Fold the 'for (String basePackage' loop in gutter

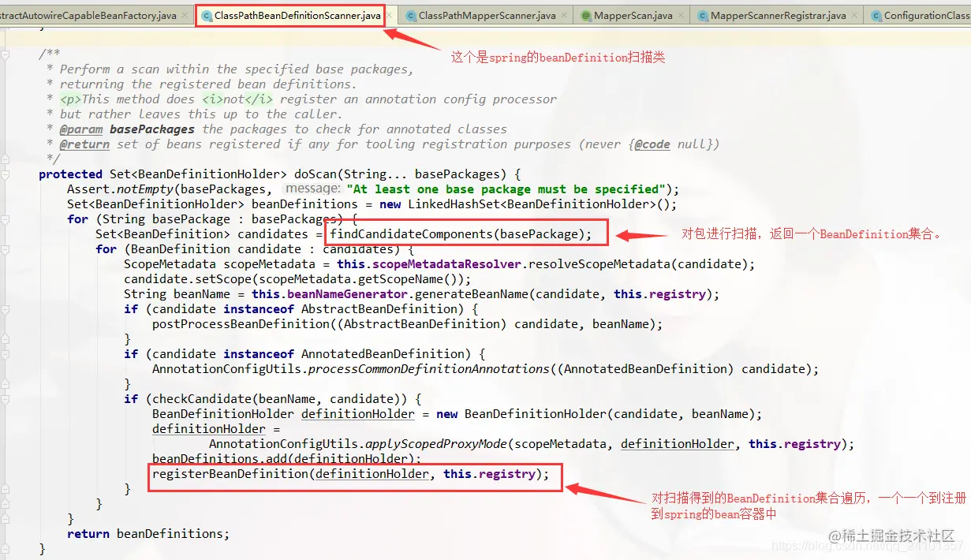[6, 219]
